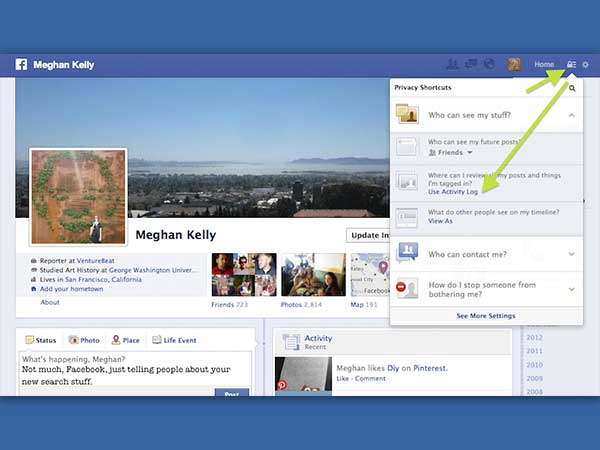
Task: Click the Facebook logo icon
Action: [21, 64]
